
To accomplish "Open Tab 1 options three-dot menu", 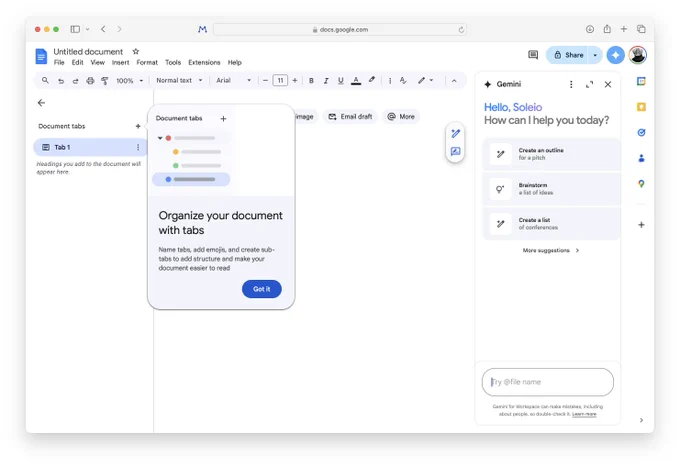I will pos(138,147).
